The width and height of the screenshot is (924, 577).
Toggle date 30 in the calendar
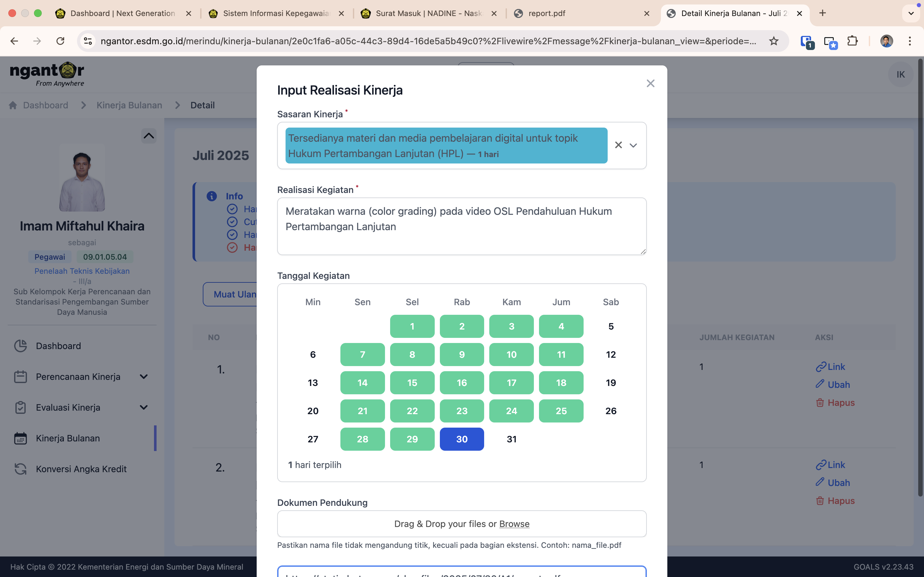point(462,439)
